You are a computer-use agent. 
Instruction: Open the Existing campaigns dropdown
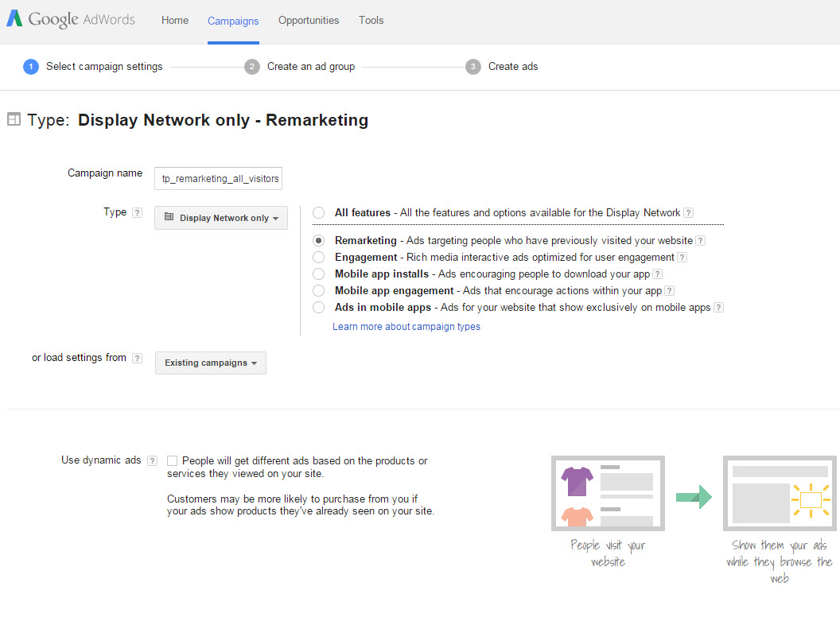tap(210, 362)
